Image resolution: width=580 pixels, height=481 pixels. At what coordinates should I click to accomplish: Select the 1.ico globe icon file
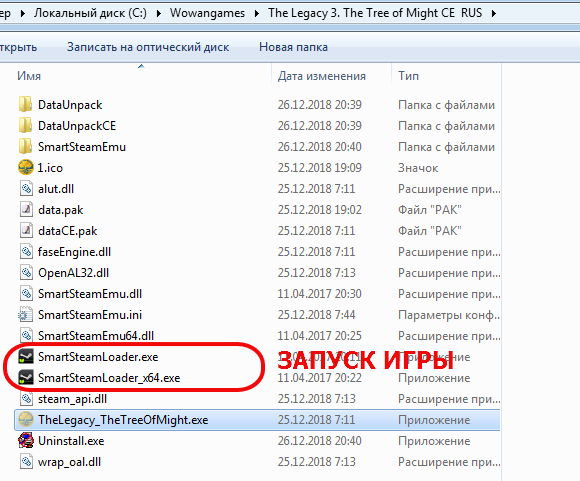coord(26,168)
